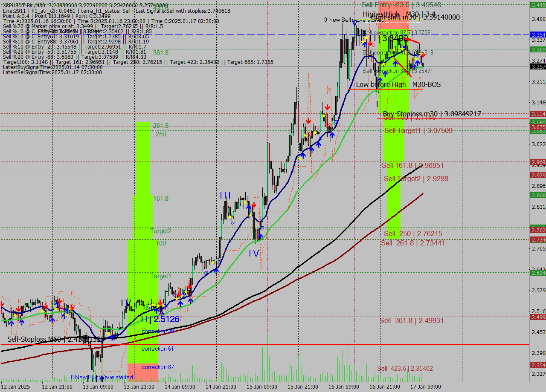Viewport: 546px width, 392px height.
Task: Click the 'Target2' label on buy wave
Action: [161, 231]
